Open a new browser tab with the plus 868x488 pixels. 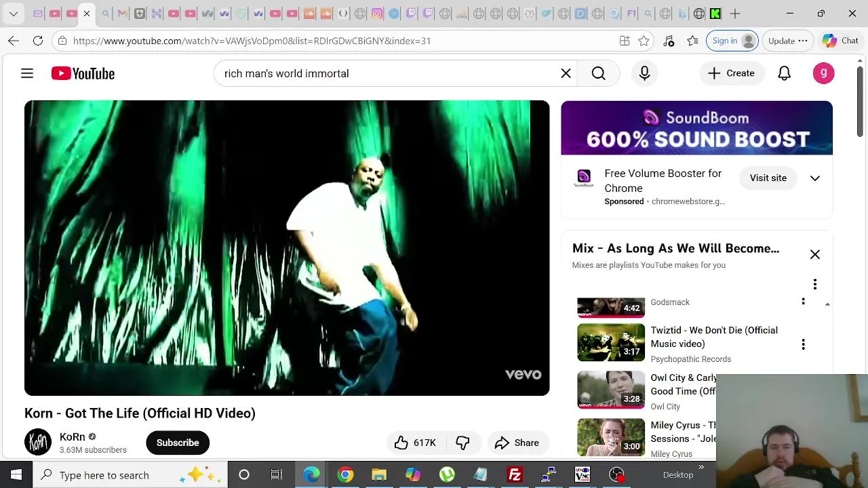(735, 14)
